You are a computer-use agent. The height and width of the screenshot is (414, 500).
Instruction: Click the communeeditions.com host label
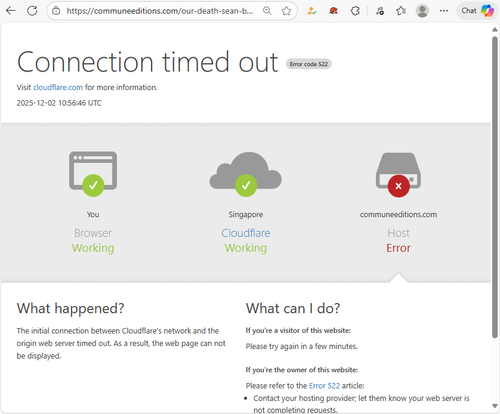click(398, 214)
